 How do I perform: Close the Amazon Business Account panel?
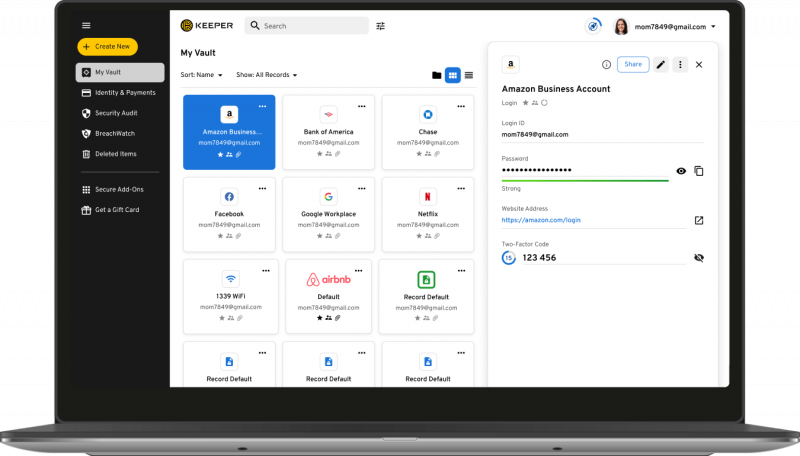tap(699, 65)
